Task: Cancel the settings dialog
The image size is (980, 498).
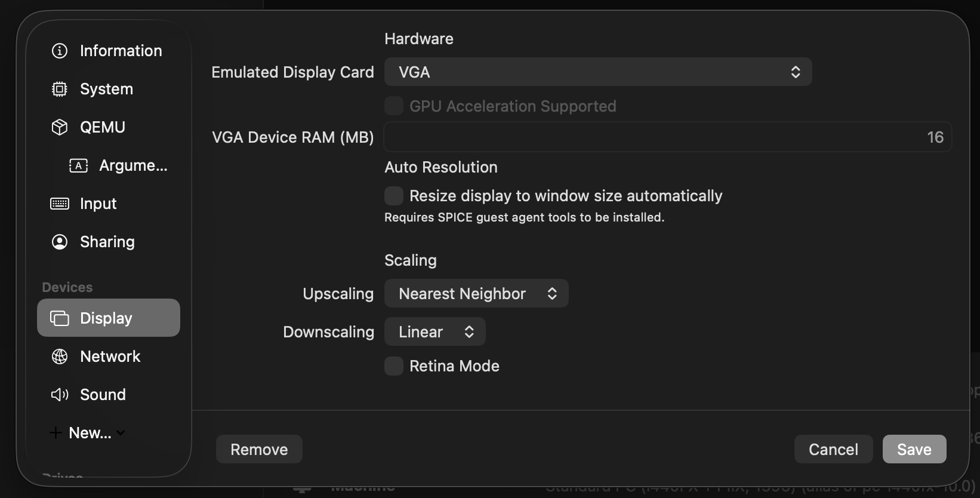Action: click(833, 449)
